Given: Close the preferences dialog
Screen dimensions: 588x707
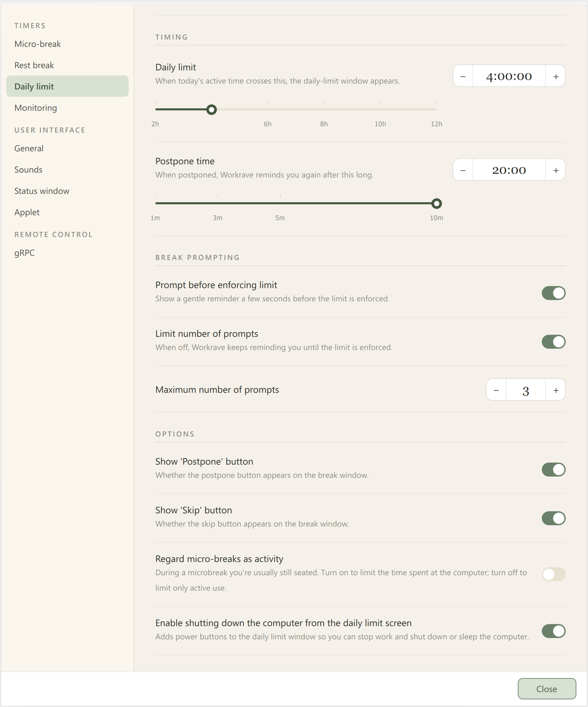Looking at the screenshot, I should (546, 689).
